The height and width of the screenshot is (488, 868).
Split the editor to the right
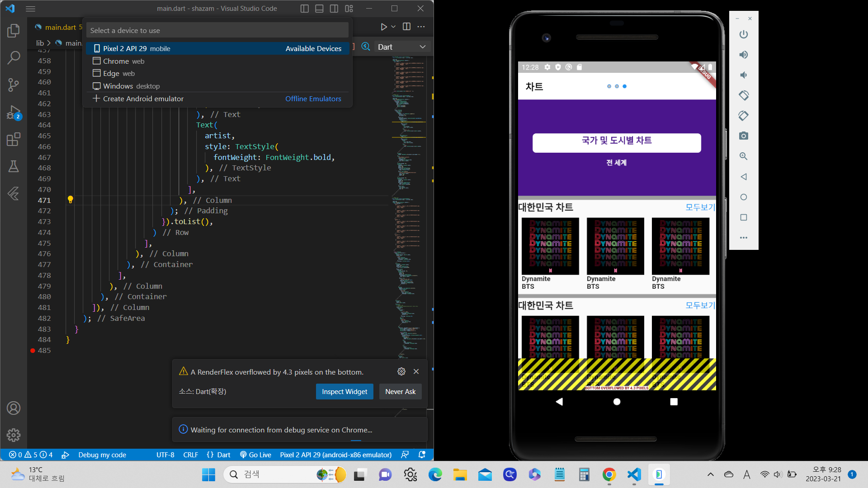click(406, 27)
